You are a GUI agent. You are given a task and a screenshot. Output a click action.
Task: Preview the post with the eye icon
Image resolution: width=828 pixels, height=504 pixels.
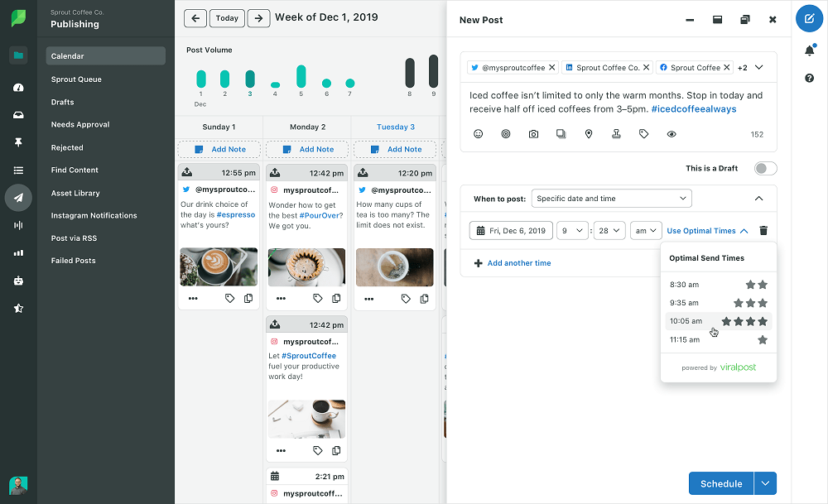point(672,134)
